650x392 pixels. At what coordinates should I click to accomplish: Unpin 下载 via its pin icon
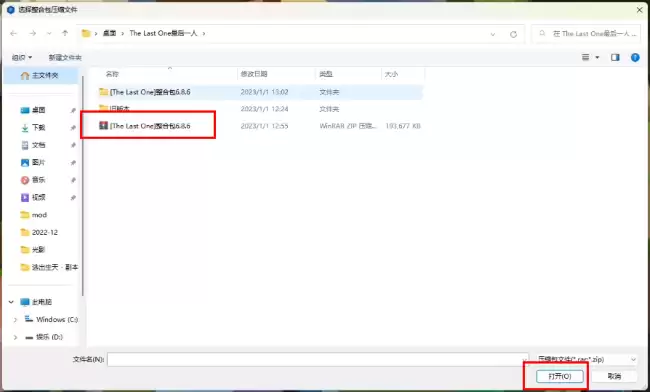73,128
